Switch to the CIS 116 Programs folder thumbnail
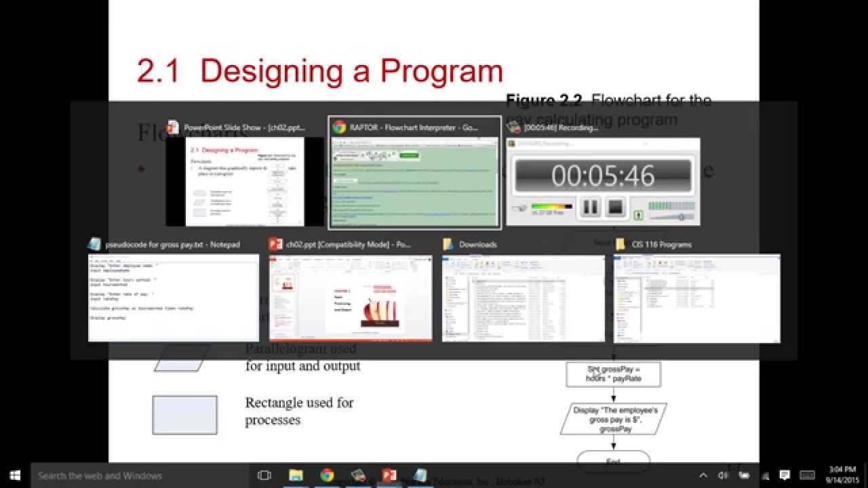Viewport: 868px width, 488px height. tap(697, 298)
